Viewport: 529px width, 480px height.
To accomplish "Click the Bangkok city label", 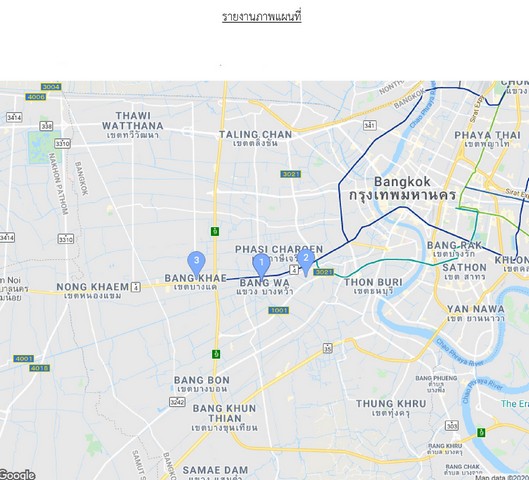I will [x=402, y=189].
